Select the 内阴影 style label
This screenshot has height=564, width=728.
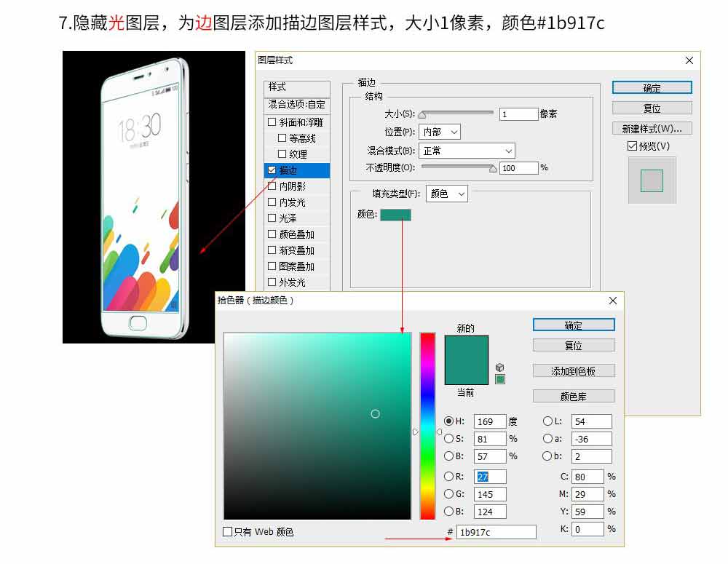[x=293, y=186]
